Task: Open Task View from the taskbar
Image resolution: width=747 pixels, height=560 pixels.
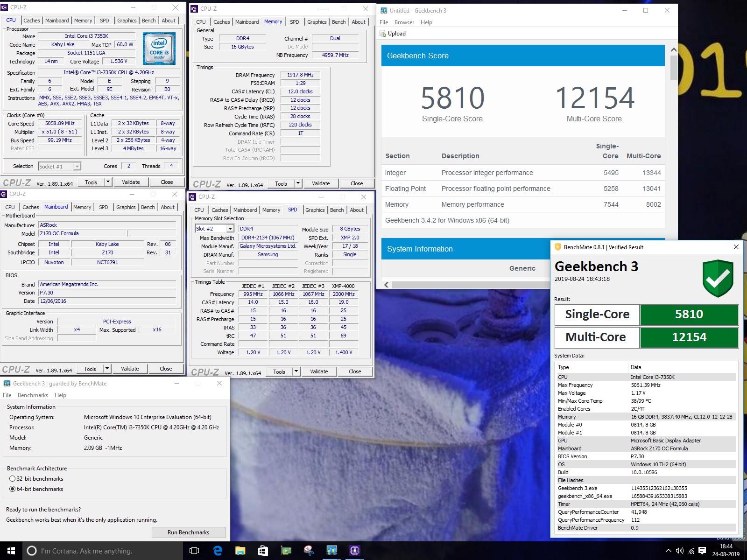Action: point(194,551)
